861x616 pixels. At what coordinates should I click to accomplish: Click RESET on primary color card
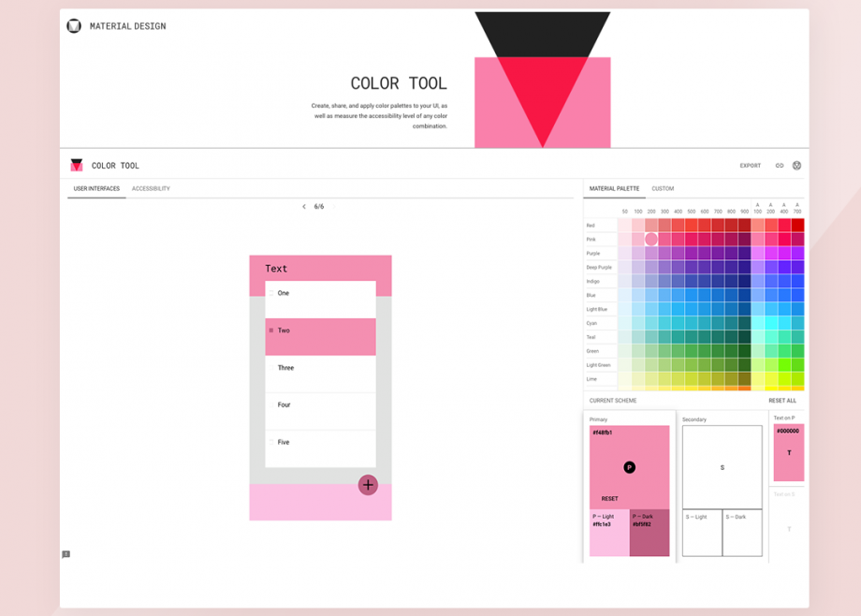click(x=609, y=498)
